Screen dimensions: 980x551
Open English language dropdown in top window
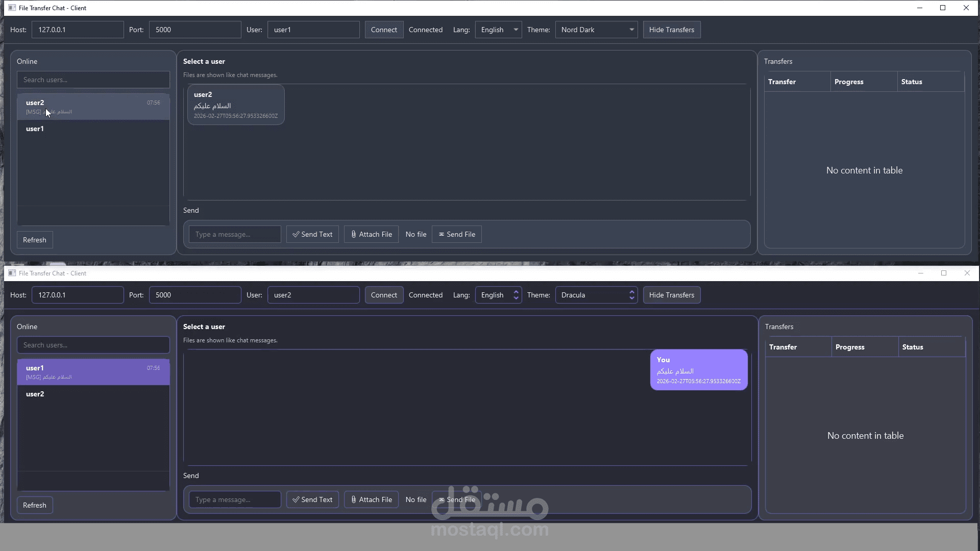(498, 30)
